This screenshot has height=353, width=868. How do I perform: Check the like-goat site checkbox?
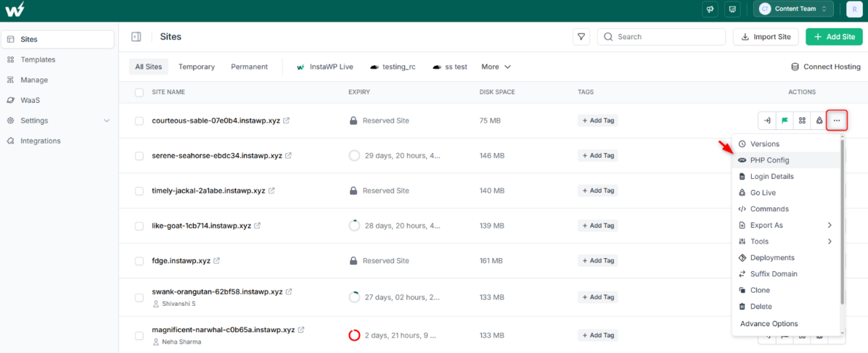pyautogui.click(x=139, y=225)
